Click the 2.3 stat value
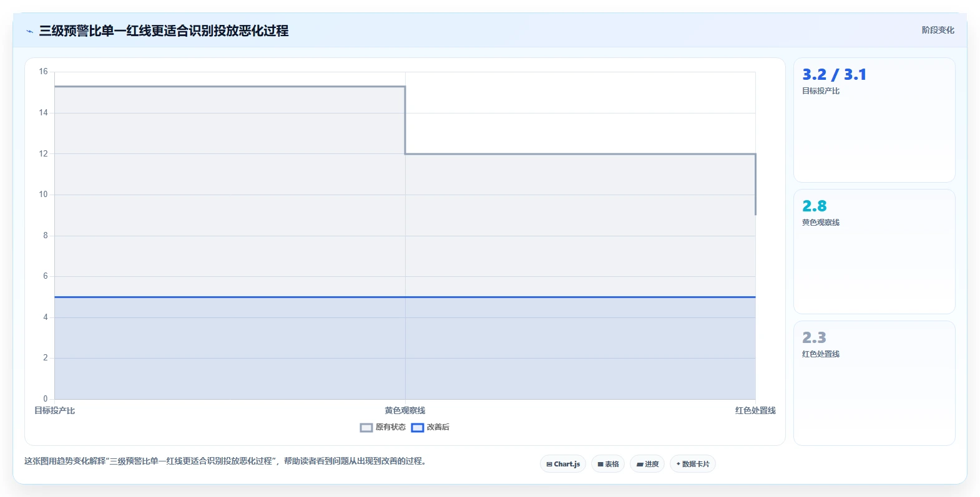The width and height of the screenshot is (980, 497). 815,338
